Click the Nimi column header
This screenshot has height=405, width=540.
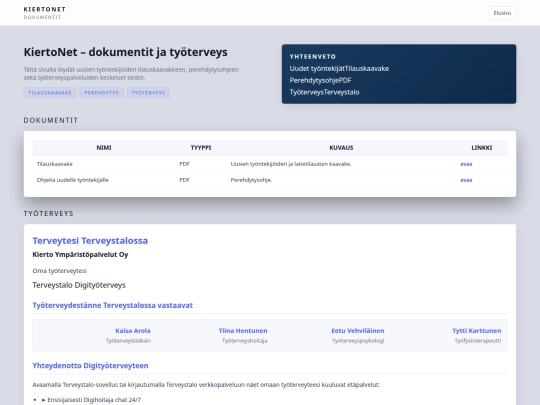(x=104, y=148)
